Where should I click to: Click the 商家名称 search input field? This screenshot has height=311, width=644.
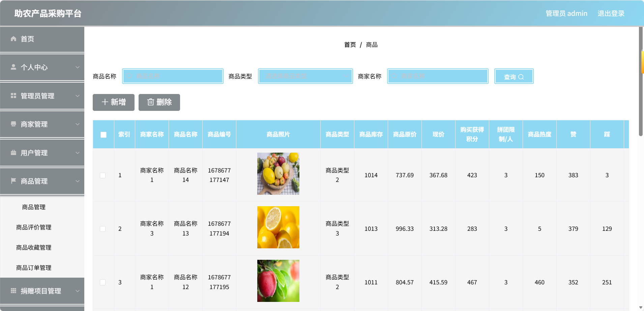(438, 76)
